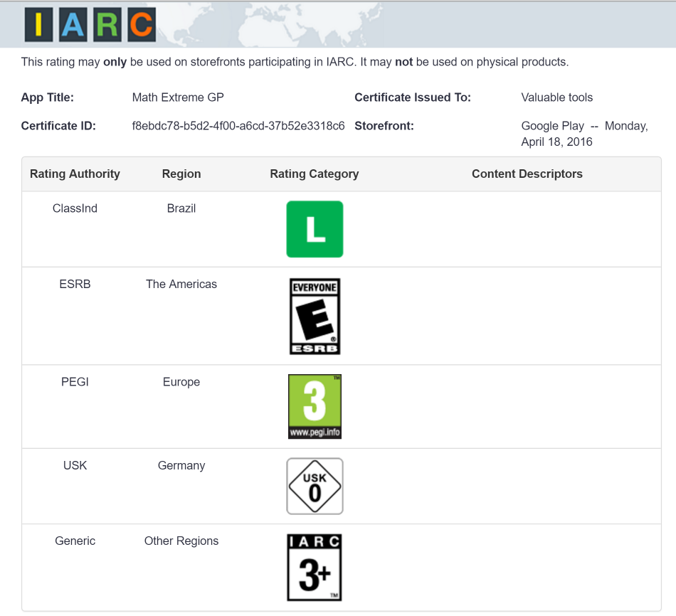This screenshot has width=676, height=616.
Task: Click the IARC logo in header
Action: (x=90, y=25)
